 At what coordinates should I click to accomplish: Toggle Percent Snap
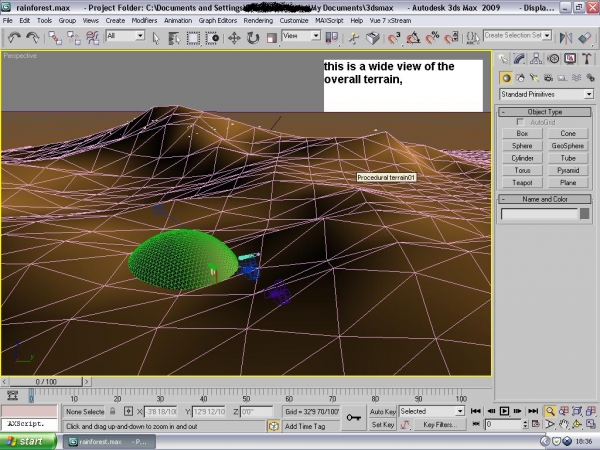click(x=432, y=38)
